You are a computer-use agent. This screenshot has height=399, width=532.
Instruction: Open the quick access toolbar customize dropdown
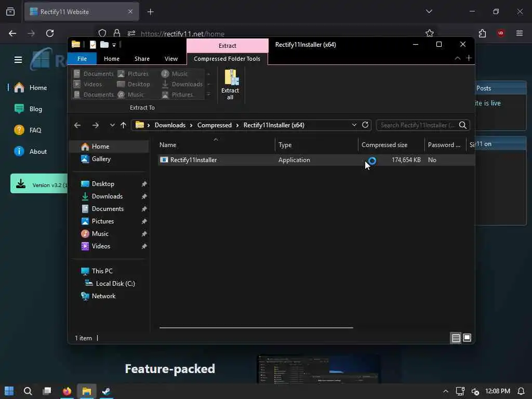coord(114,45)
